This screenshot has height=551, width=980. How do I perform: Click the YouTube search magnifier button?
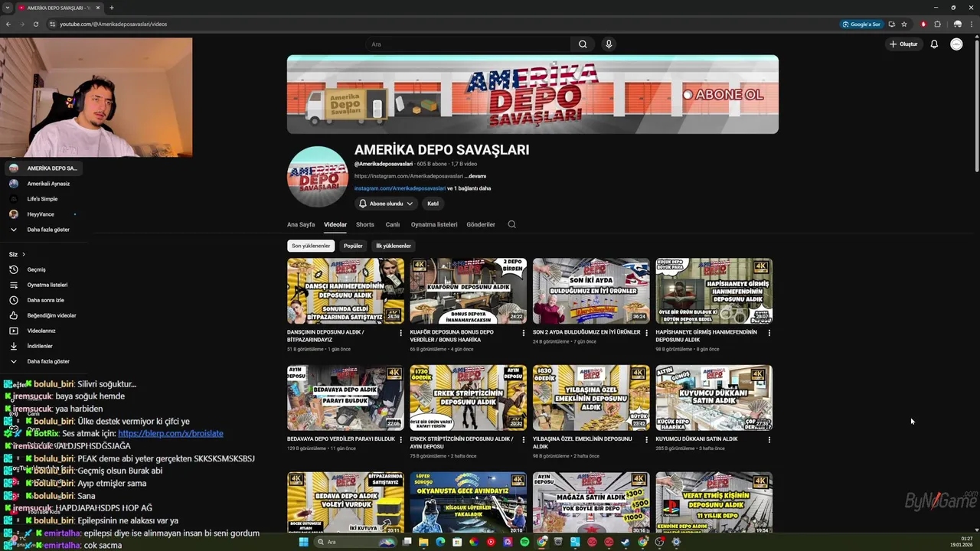(583, 44)
